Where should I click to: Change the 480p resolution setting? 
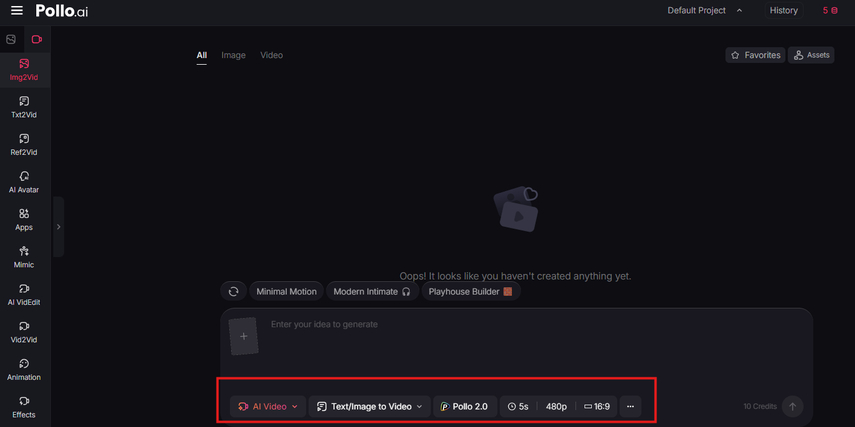[556, 406]
